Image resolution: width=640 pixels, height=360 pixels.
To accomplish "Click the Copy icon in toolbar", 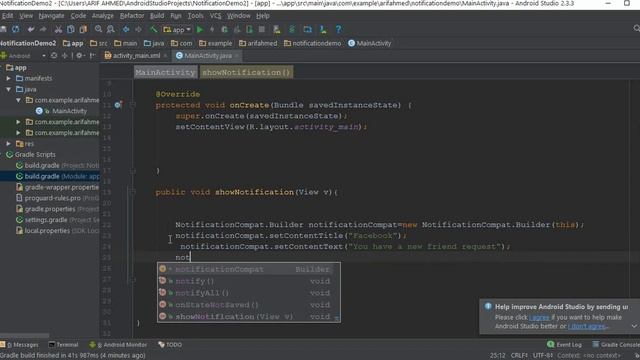I will [71, 29].
